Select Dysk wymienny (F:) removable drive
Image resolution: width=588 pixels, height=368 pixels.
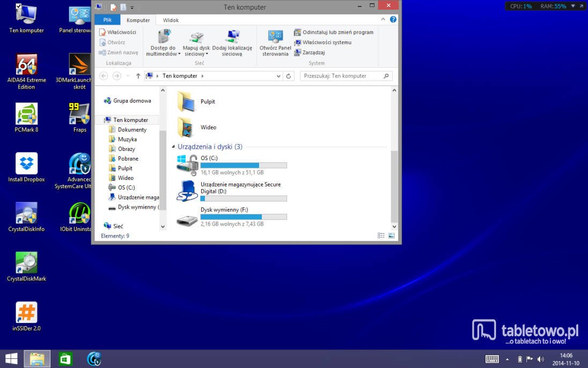(187, 220)
